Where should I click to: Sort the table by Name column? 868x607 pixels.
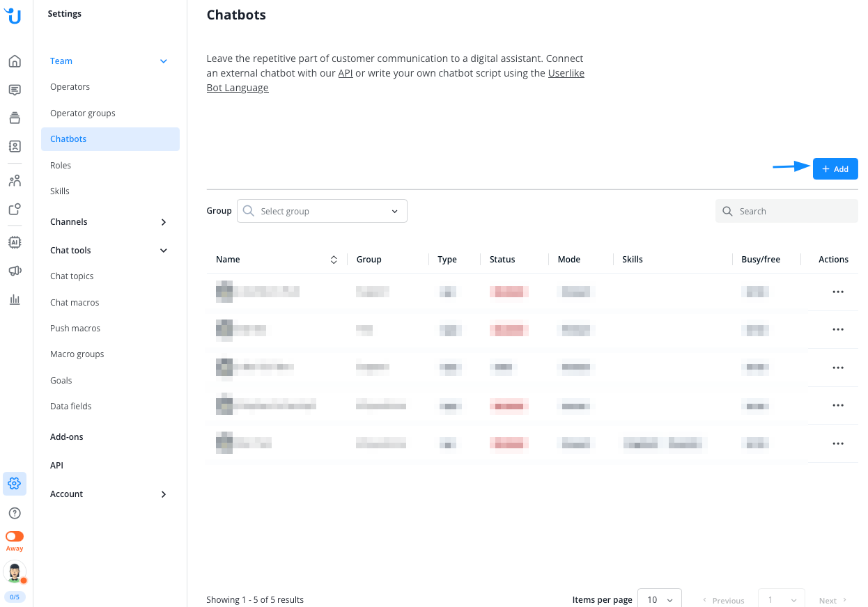334,260
